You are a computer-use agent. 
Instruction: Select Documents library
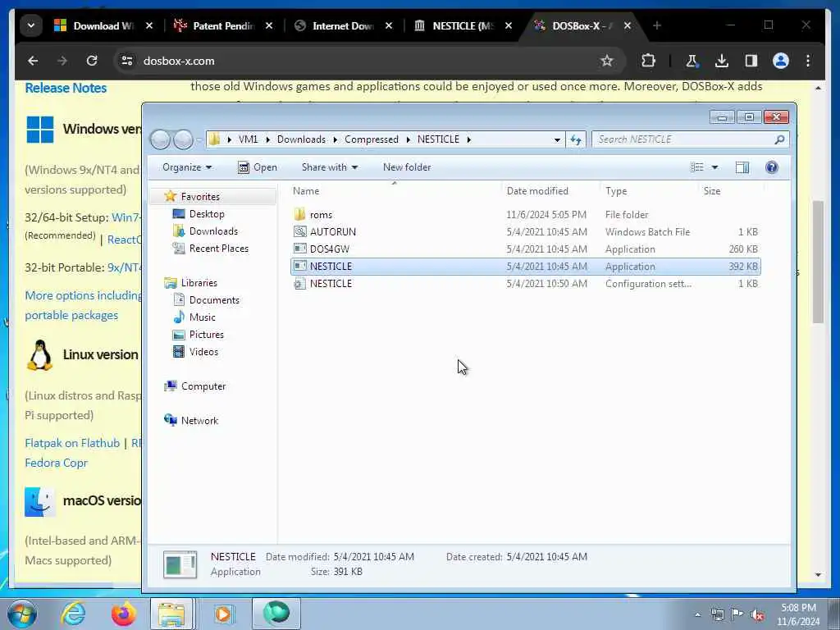tap(214, 300)
